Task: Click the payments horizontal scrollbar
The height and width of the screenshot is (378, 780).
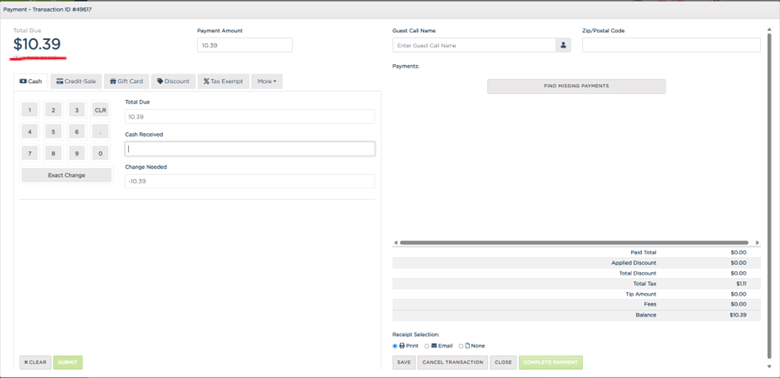Action: click(574, 243)
